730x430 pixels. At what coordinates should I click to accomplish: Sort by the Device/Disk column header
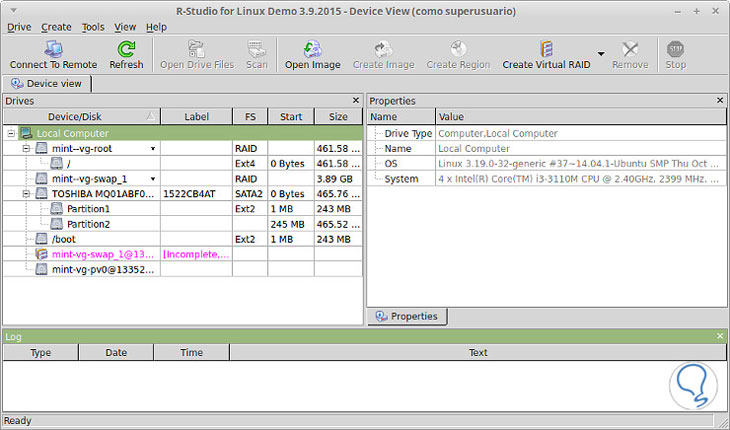pos(81,116)
